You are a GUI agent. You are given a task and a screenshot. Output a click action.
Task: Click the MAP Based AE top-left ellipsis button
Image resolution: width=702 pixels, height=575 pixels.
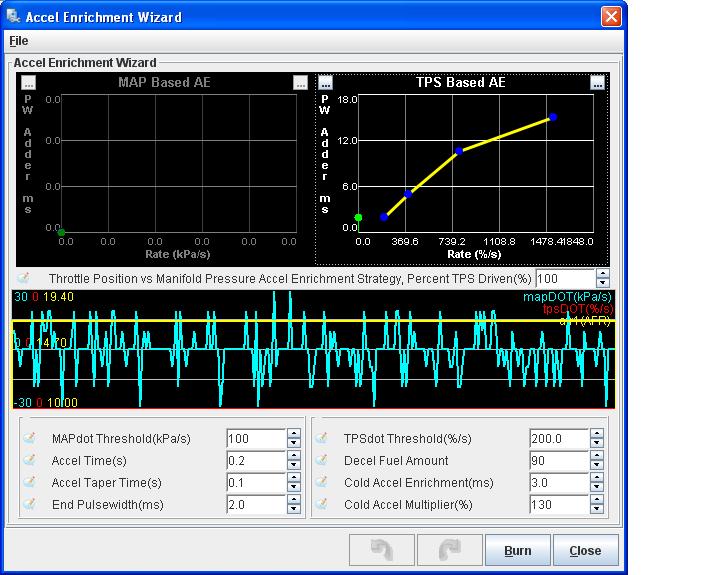tap(28, 83)
